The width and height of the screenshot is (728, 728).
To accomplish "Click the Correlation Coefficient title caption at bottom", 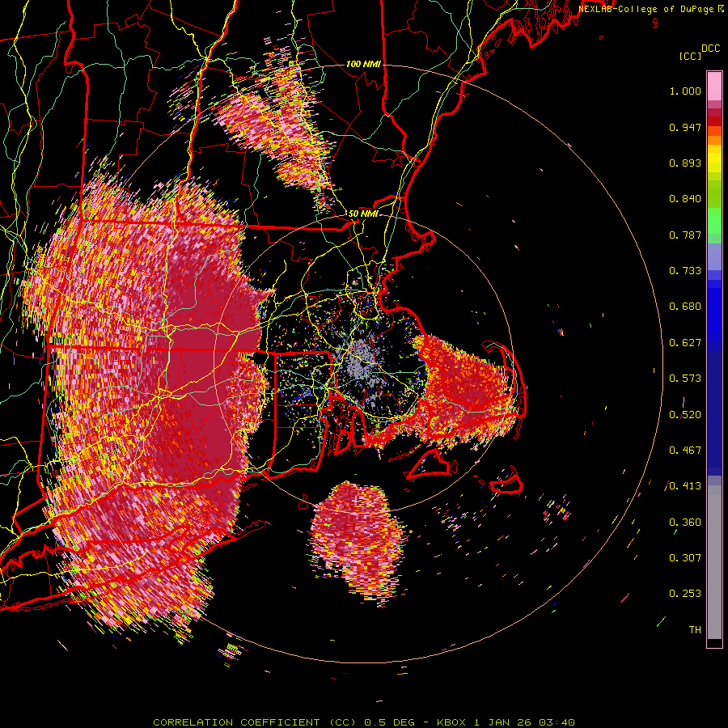I will pos(363,722).
